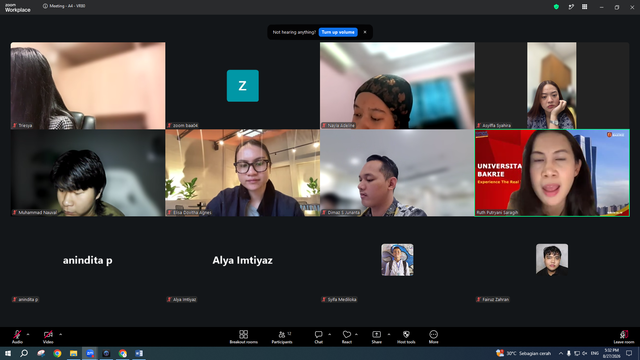The width and height of the screenshot is (640, 360).
Task: Open the meeting info icon beside Meeting title
Action: click(x=45, y=6)
